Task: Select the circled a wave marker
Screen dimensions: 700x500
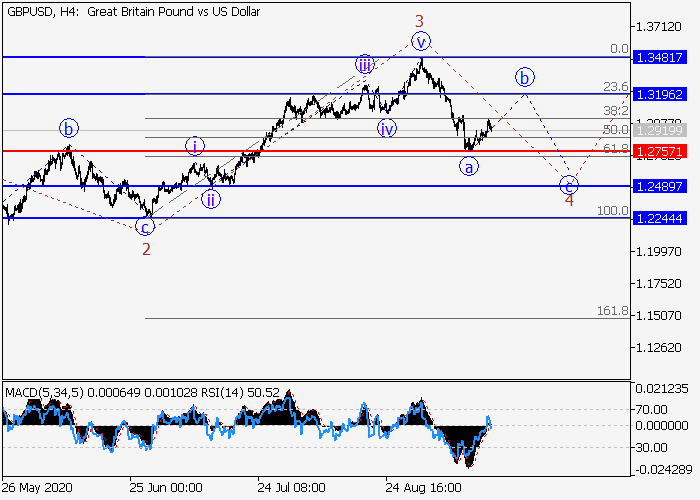Action: point(468,167)
